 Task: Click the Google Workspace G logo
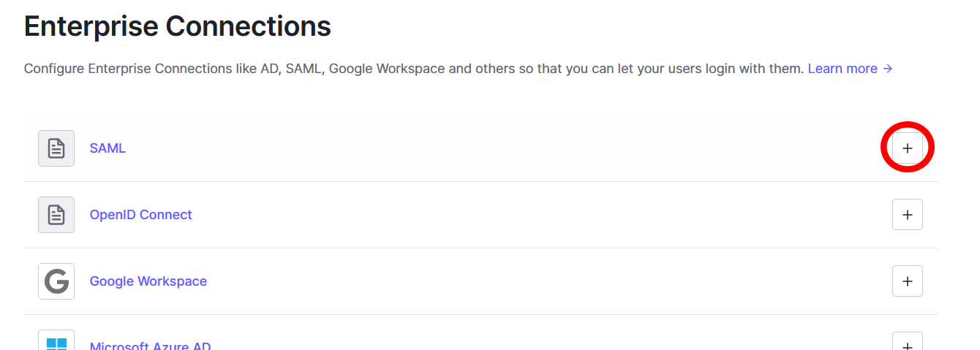click(x=56, y=281)
